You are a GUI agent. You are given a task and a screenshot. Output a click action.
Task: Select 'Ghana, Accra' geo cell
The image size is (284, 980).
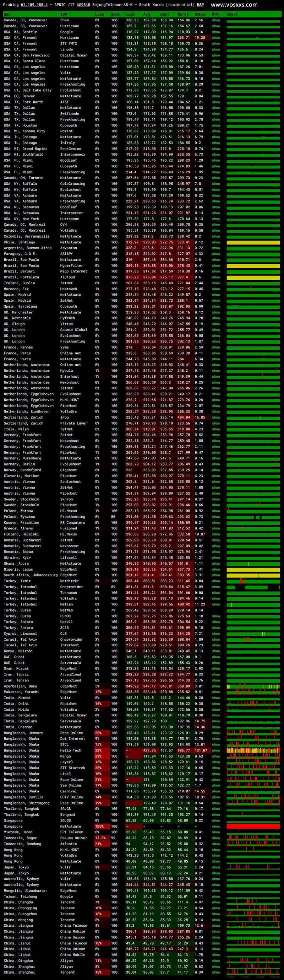tap(16, 564)
